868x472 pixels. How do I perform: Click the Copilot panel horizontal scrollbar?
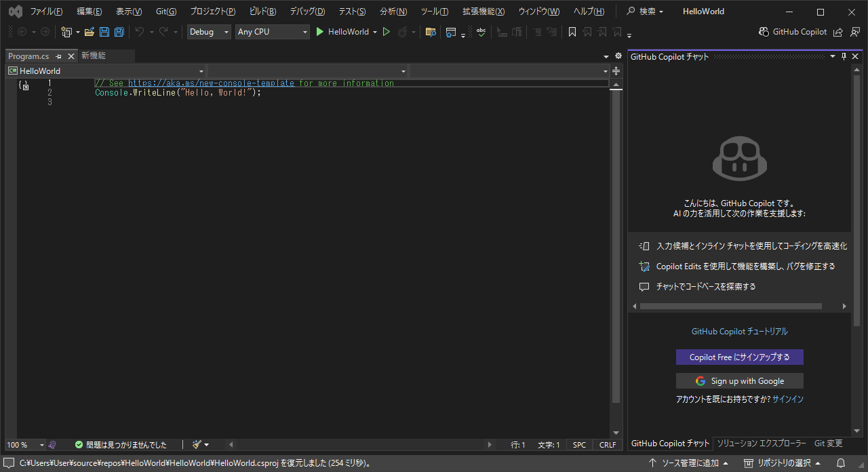click(x=730, y=307)
